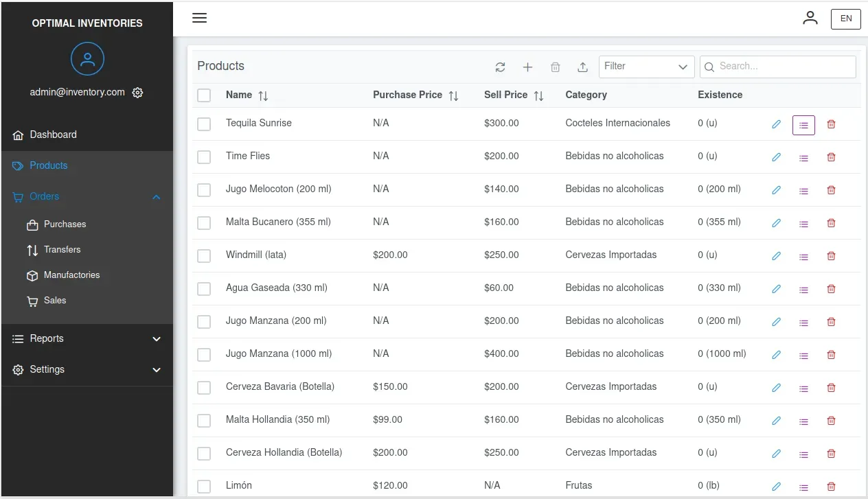Click the admin avatar circle
Screen dimensions: 868x499
click(87, 59)
